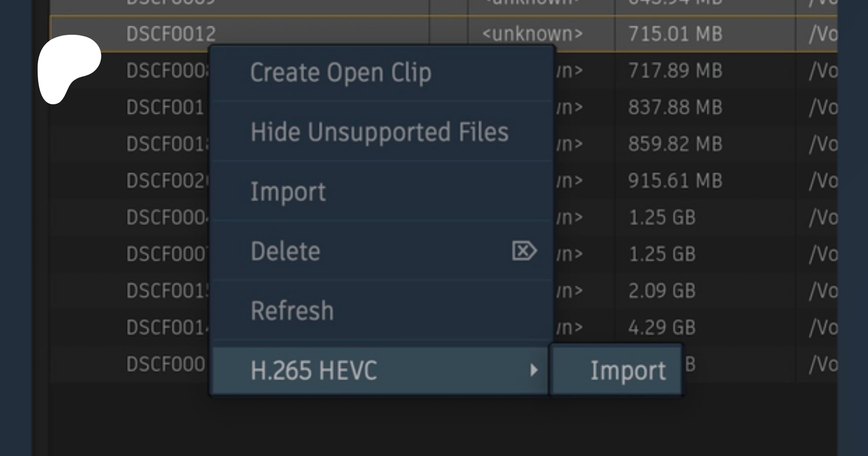Expand the H.265 HEVC submenu

click(314, 371)
